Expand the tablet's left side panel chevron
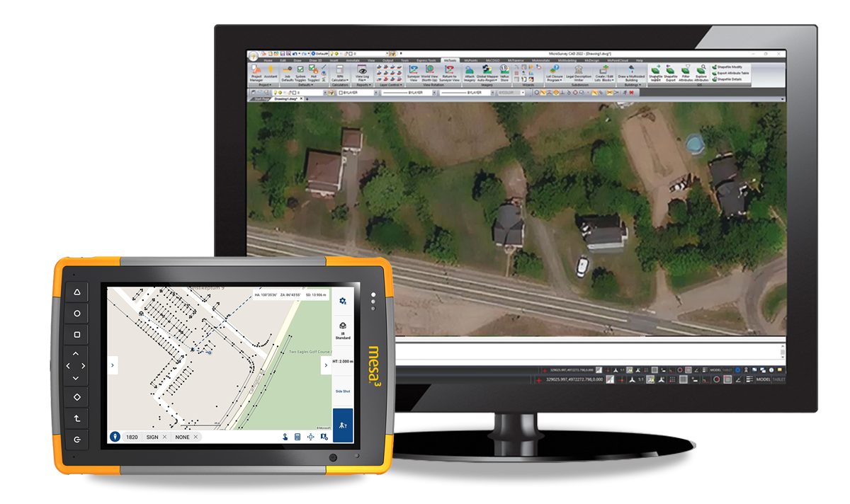Screen dimensions: 850x504 pos(113,365)
